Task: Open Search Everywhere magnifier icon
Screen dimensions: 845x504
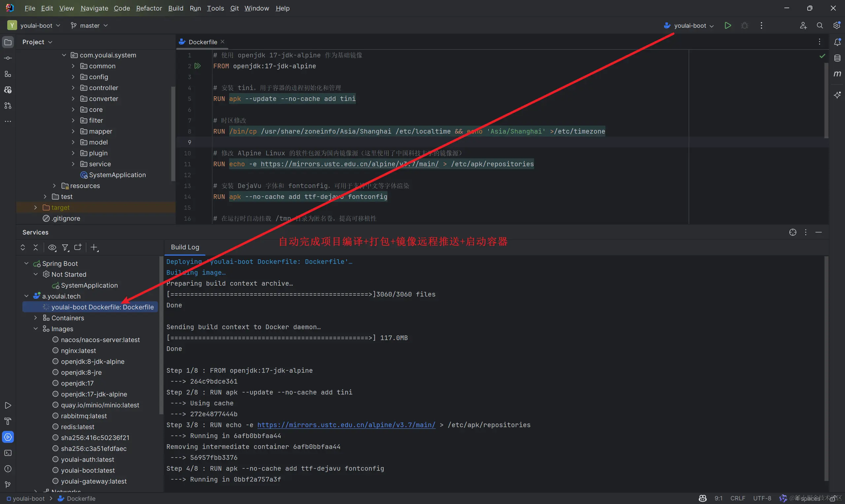Action: click(820, 25)
